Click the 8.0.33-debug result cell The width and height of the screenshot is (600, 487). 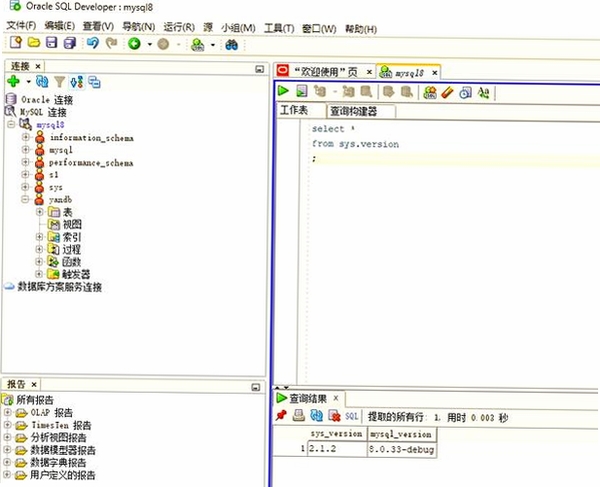[401, 449]
